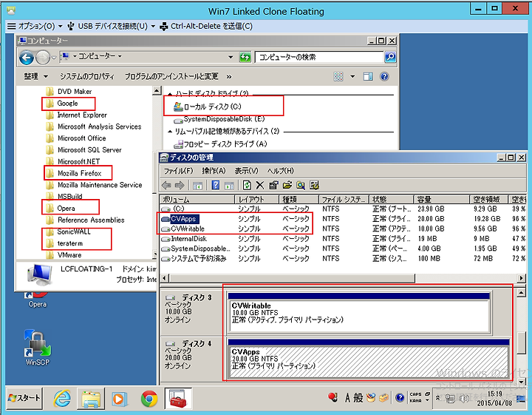Click show/hide console tree icon in Disk Management
The width and height of the screenshot is (532, 415).
click(x=197, y=186)
